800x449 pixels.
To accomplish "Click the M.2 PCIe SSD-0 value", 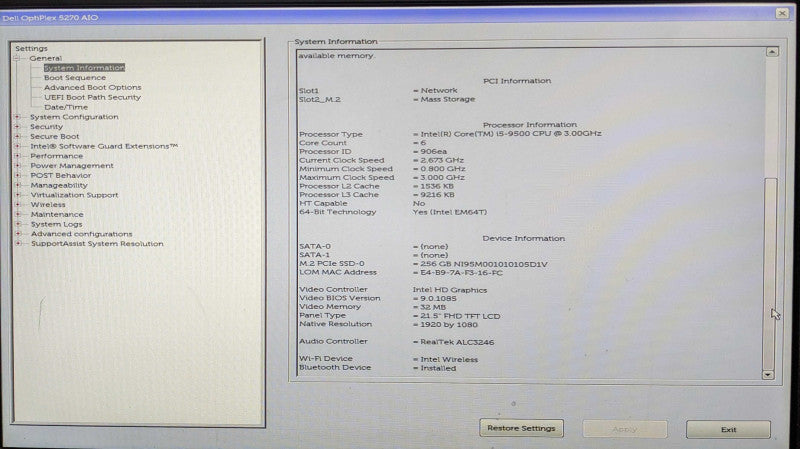I will 484,264.
